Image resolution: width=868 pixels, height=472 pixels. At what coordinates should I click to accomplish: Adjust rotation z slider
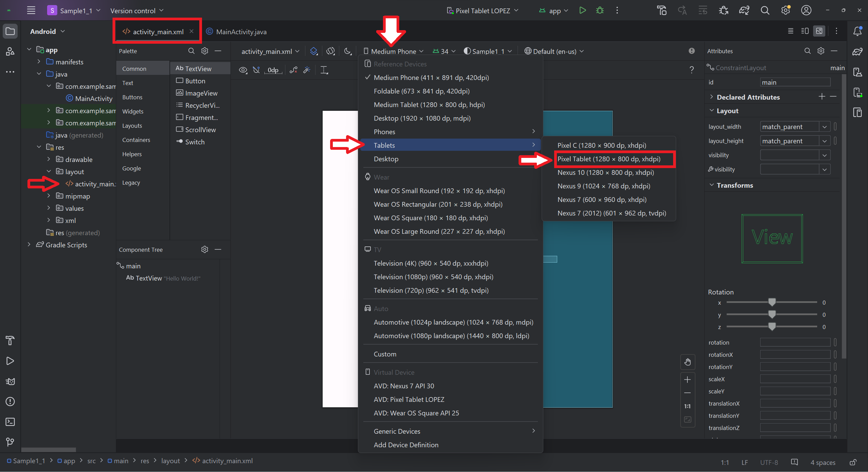(772, 326)
